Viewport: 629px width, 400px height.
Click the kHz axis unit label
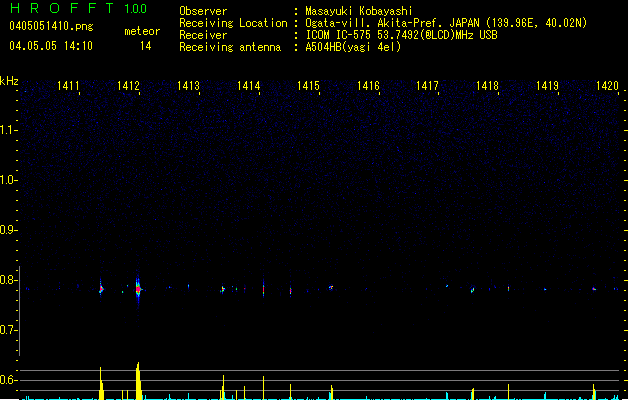pyautogui.click(x=9, y=81)
